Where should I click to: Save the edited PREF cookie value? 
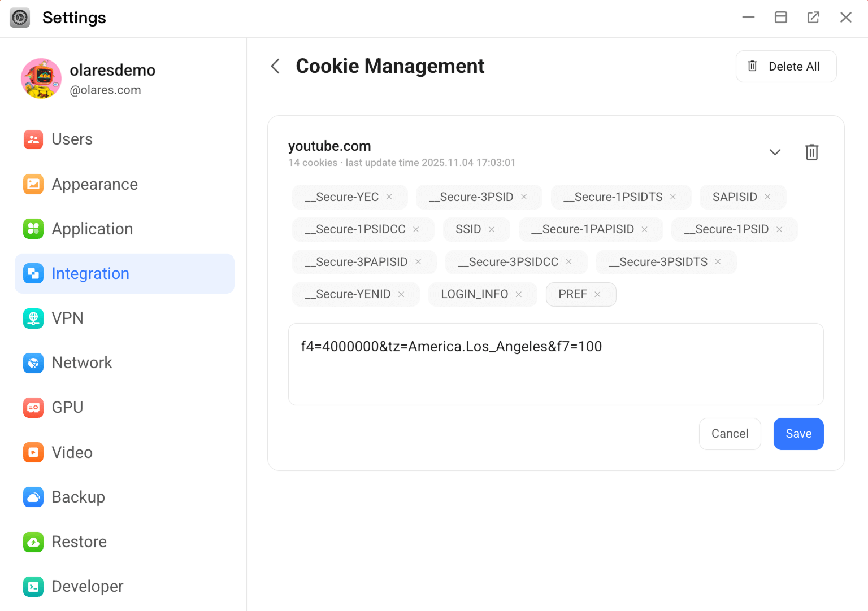point(798,434)
